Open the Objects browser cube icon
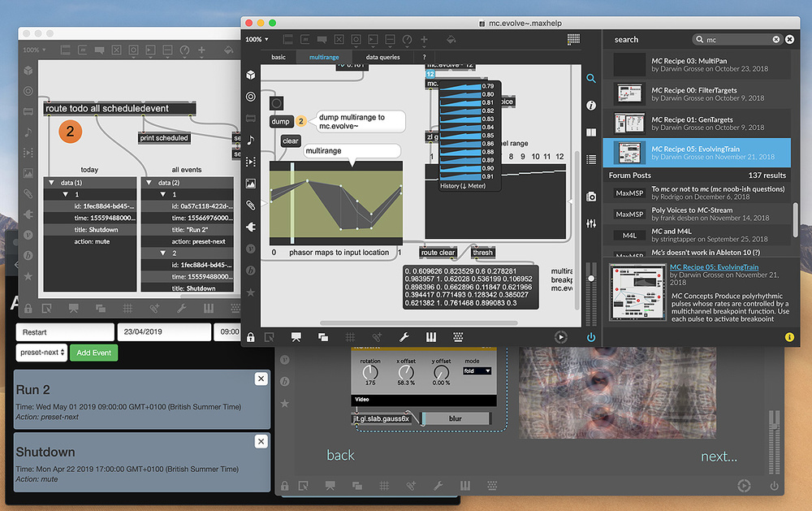The height and width of the screenshot is (511, 812). [251, 75]
